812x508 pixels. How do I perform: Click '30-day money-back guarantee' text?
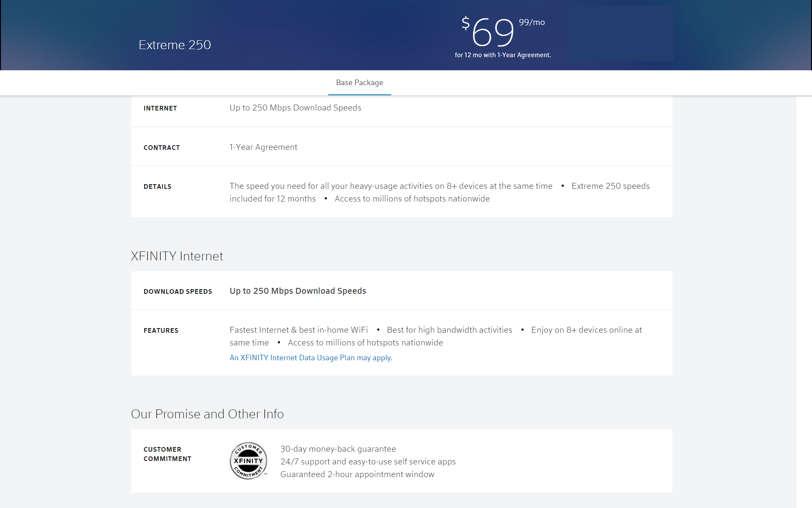point(338,449)
